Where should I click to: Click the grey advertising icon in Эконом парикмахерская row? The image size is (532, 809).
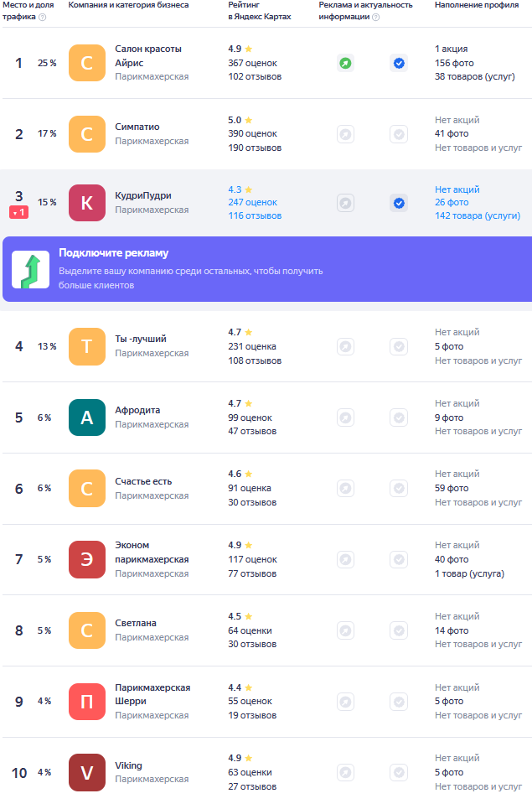click(x=345, y=559)
